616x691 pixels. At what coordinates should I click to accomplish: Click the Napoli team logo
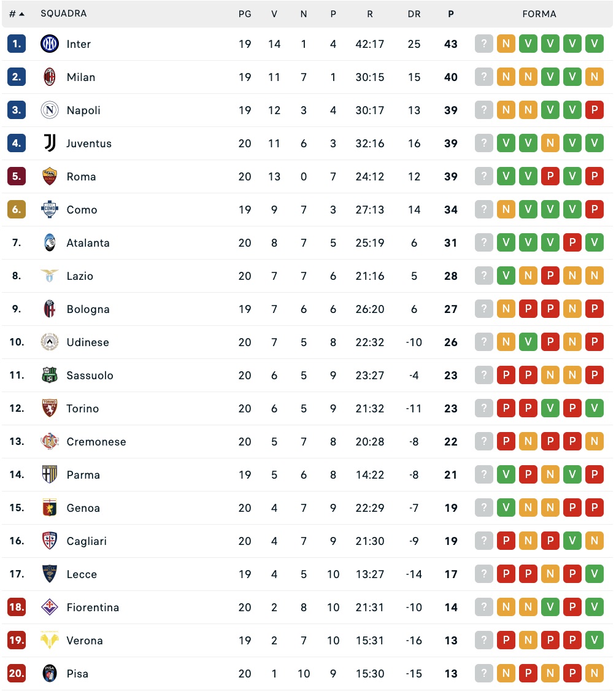coord(49,110)
